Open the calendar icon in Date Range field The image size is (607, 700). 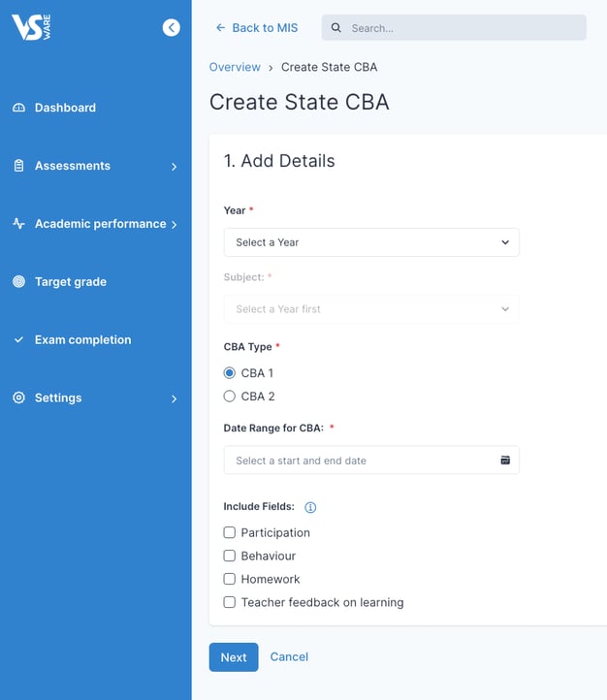tap(505, 461)
